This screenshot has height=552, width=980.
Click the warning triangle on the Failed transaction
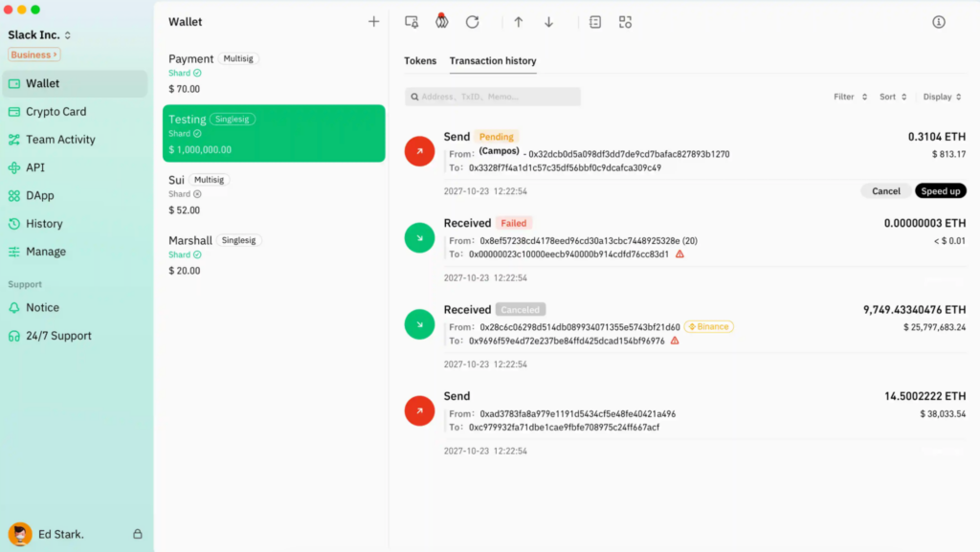[x=679, y=254]
